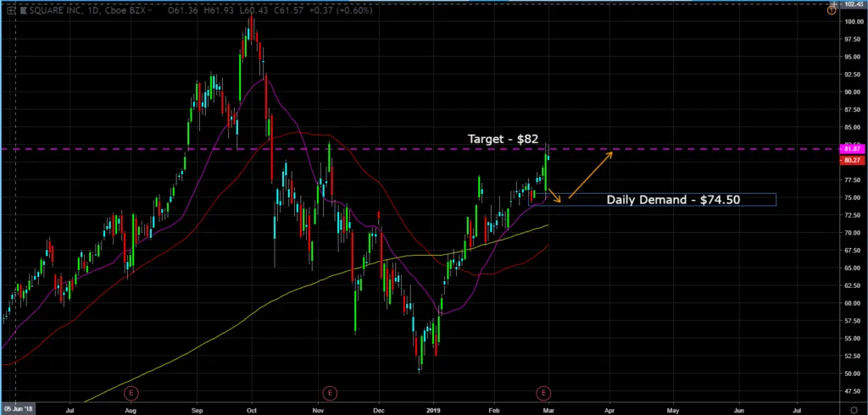
Task: Click the earnings E marker near August
Action: coord(131,394)
